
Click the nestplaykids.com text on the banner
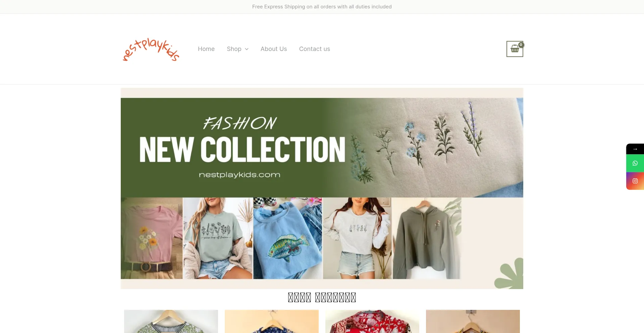point(239,175)
